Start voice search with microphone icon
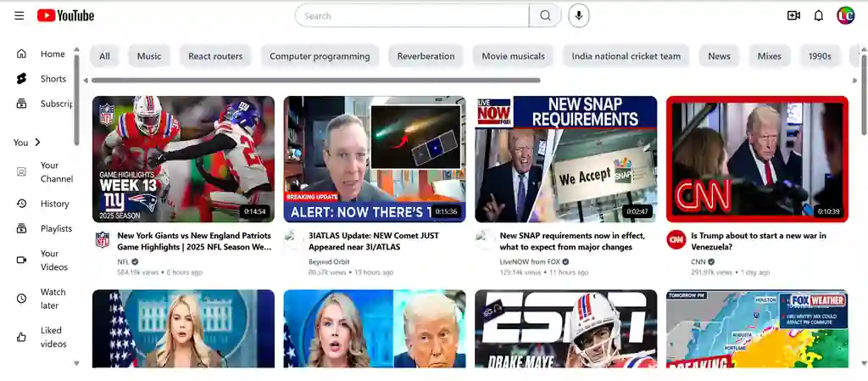The image size is (868, 381). point(579,15)
